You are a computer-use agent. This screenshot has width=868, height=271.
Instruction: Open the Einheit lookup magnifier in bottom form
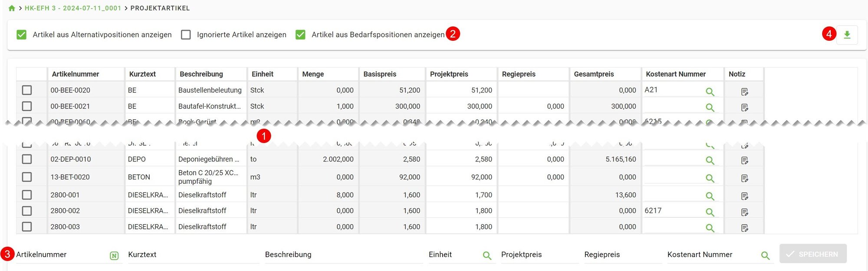[x=487, y=255]
